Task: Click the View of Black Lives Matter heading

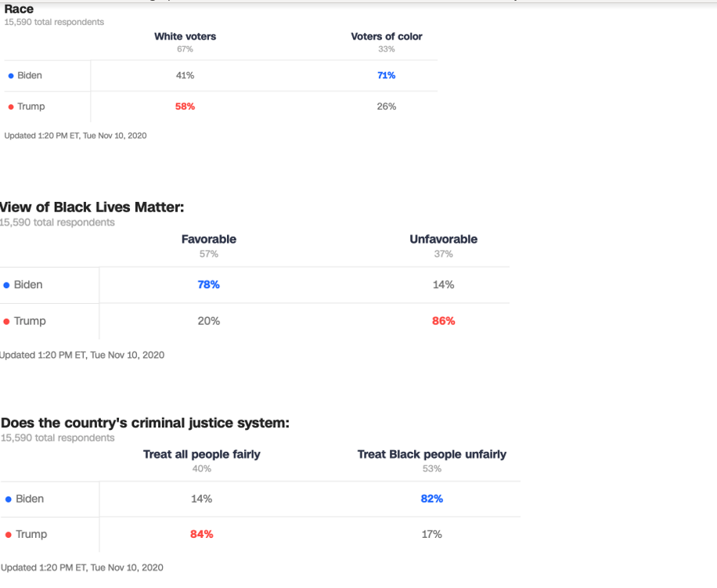Action: [x=92, y=207]
